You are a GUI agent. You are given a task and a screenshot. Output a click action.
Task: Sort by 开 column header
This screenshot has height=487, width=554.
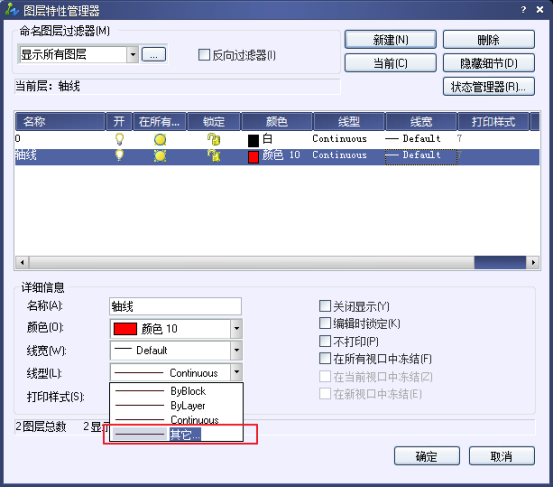click(119, 122)
